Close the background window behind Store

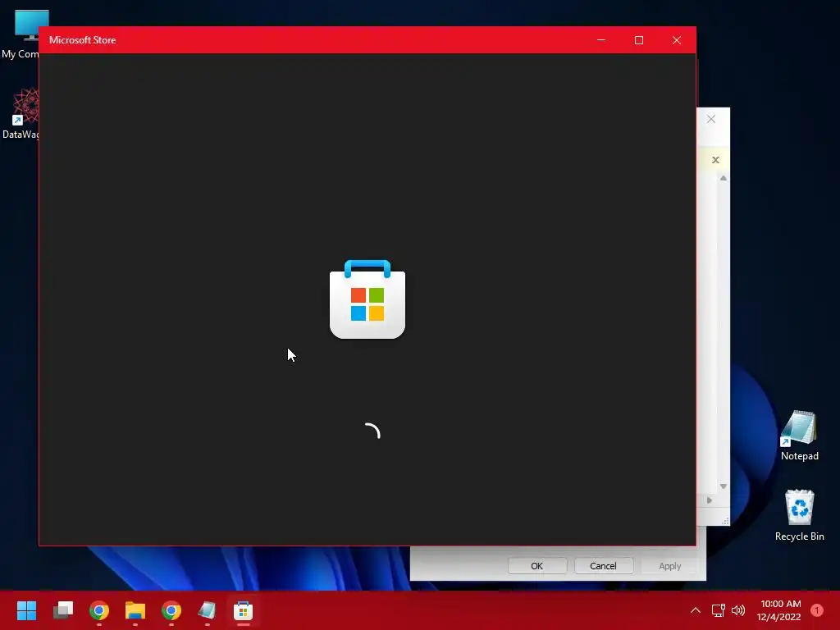pyautogui.click(x=711, y=119)
